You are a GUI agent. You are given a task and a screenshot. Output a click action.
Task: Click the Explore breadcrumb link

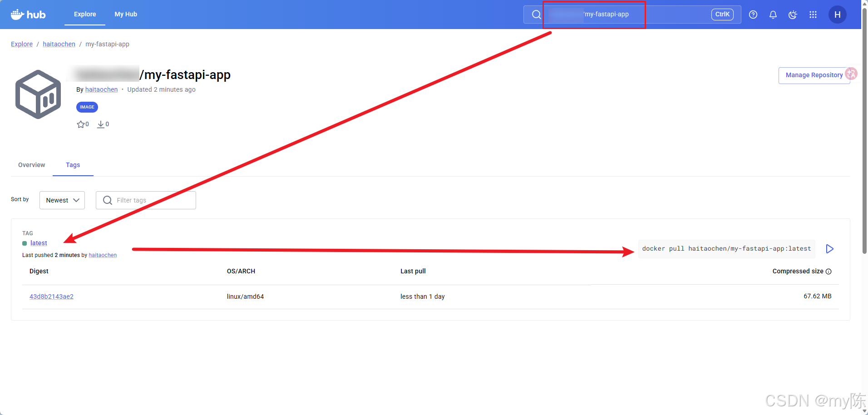click(x=22, y=44)
